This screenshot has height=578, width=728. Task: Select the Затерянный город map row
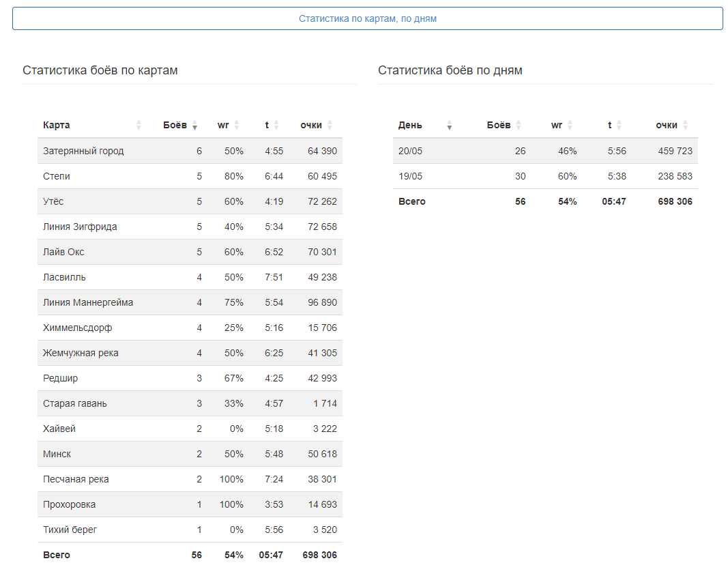click(190, 151)
